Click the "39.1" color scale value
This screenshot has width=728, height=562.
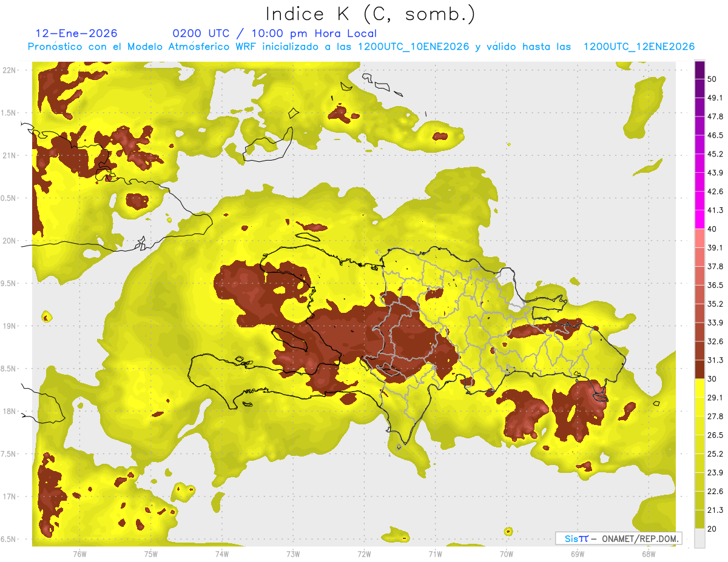click(715, 247)
